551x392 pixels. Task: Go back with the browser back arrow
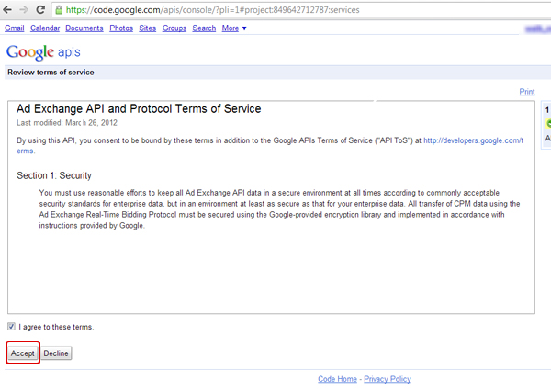click(x=7, y=10)
